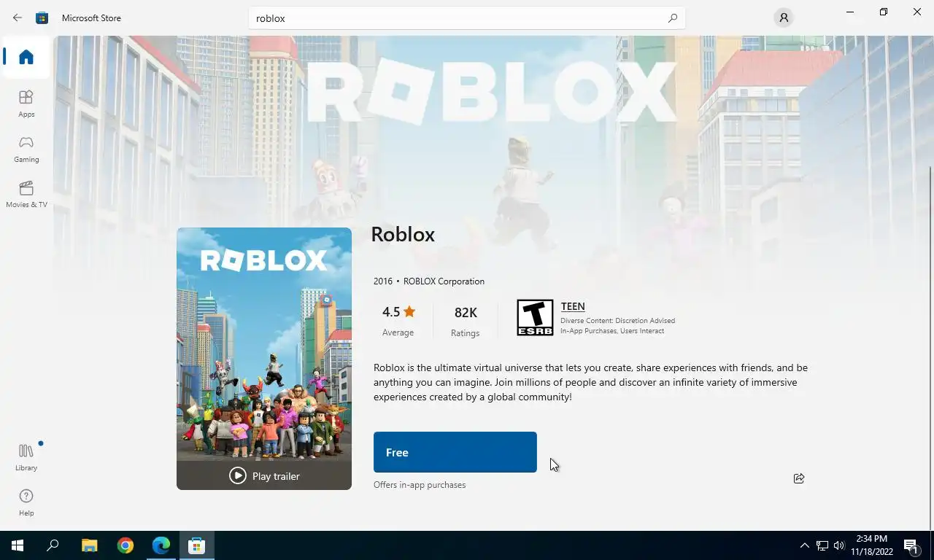Click the 'Offers in-app purchases' text
Screen dimensions: 934x560
[420, 485]
